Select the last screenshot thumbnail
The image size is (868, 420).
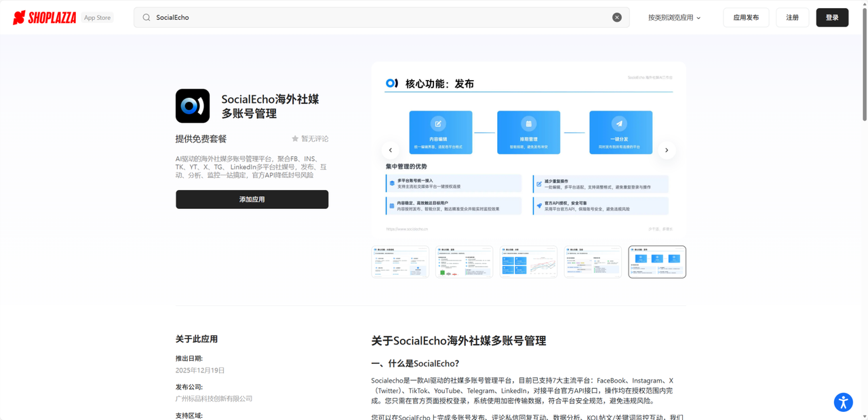(656, 261)
